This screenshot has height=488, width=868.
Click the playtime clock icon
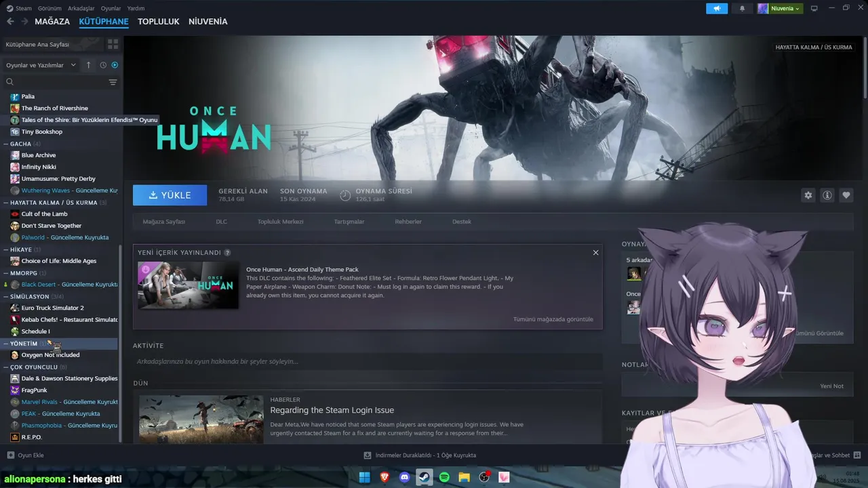(x=345, y=195)
